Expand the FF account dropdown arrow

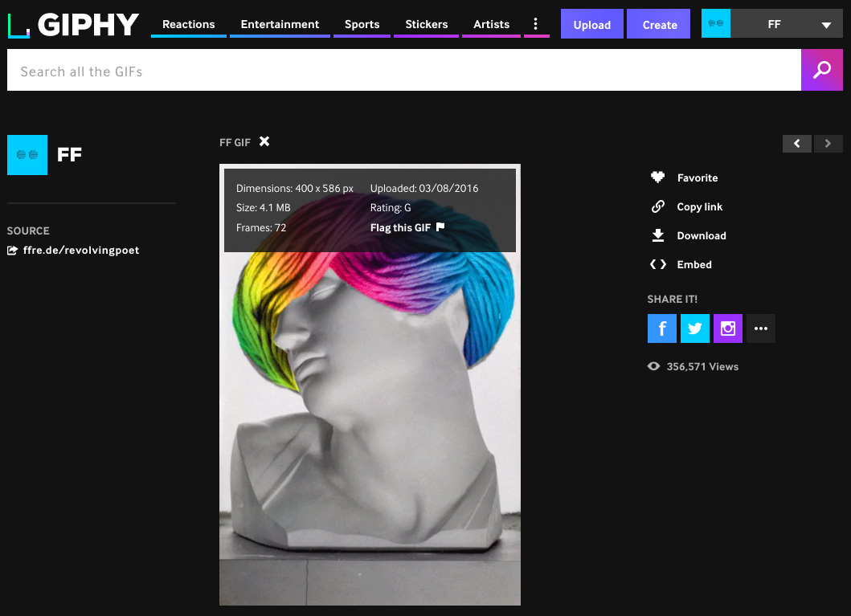[826, 25]
